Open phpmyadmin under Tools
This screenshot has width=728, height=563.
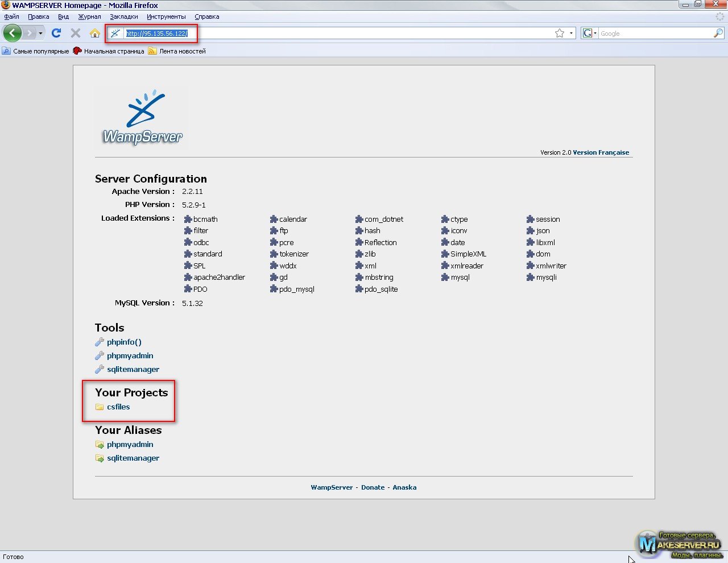130,355
